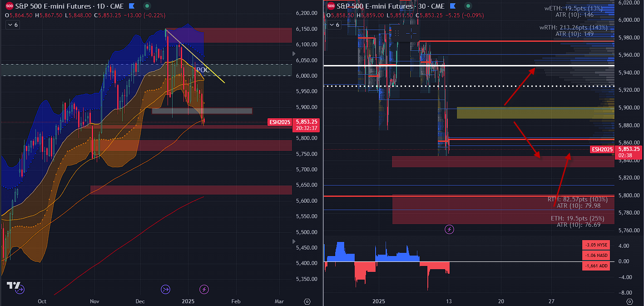This screenshot has width=644, height=306.
Task: Click the Oct label on time axis
Action: point(42,301)
